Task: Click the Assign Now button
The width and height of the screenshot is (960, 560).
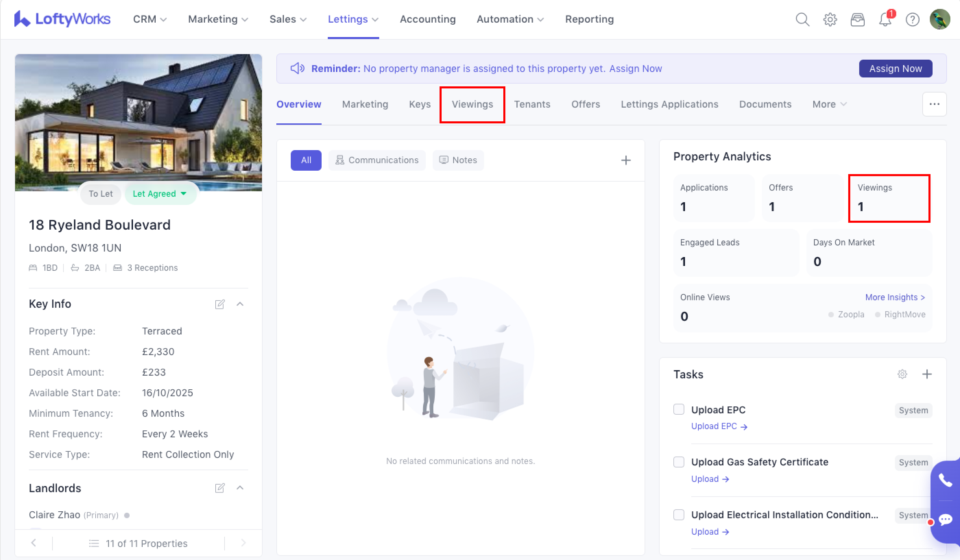Action: point(895,69)
